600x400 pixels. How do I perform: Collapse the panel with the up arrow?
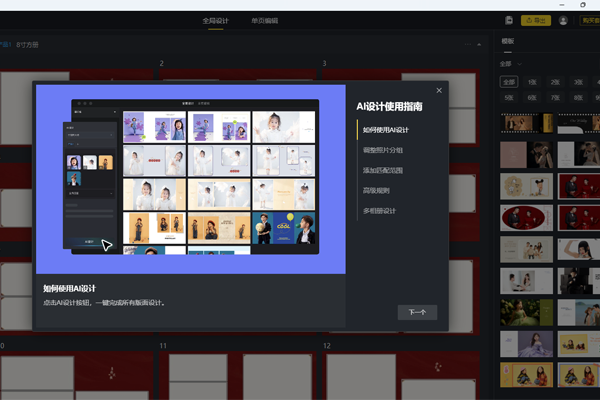(479, 45)
